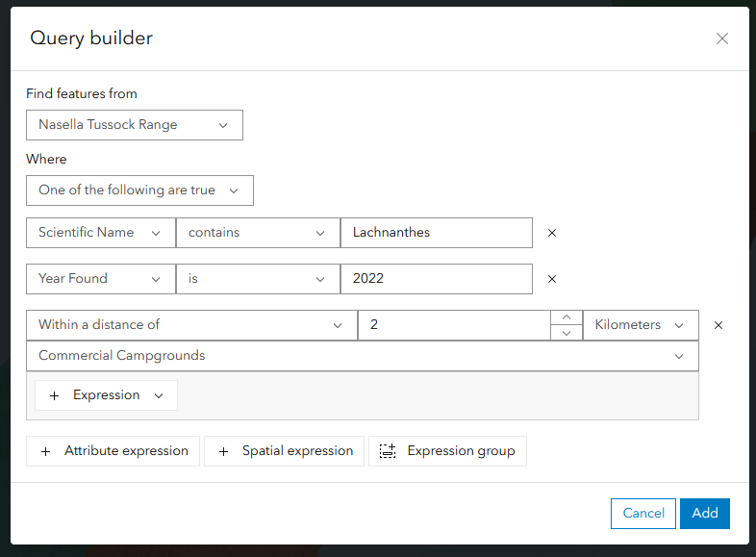Select the Commercial Campgrounds layer dropdown
The image size is (756, 557).
(362, 356)
